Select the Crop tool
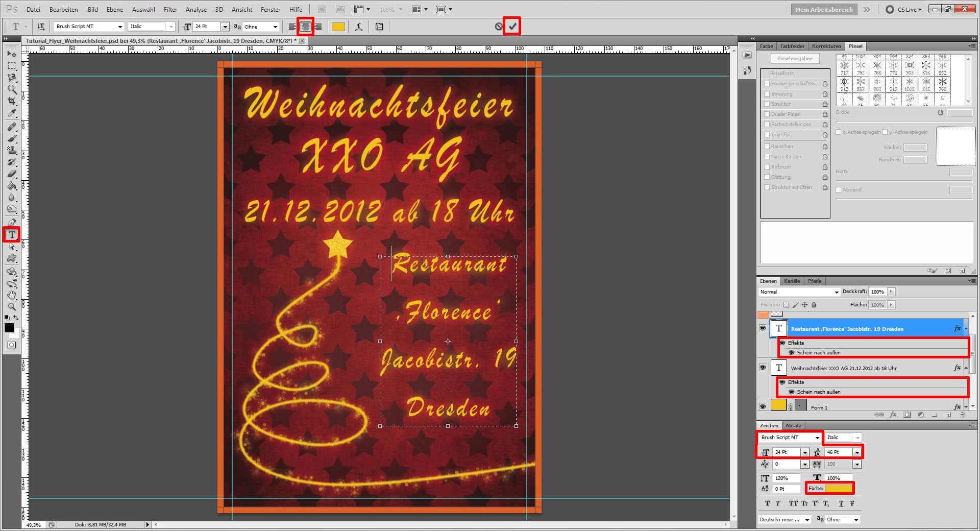 [12, 102]
